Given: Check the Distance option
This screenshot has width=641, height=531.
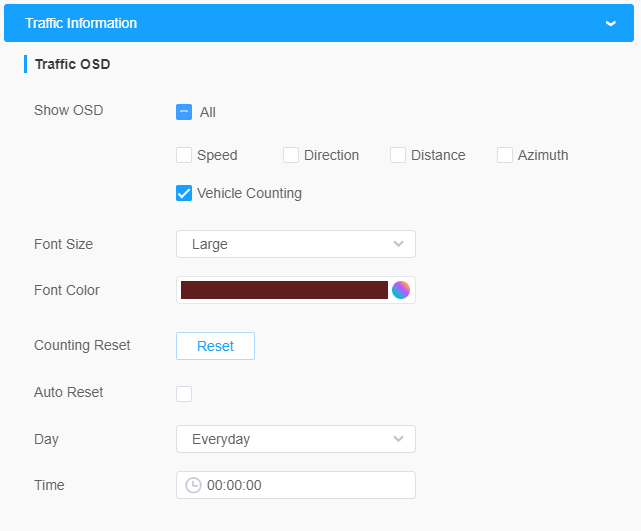Looking at the screenshot, I should click(x=398, y=155).
